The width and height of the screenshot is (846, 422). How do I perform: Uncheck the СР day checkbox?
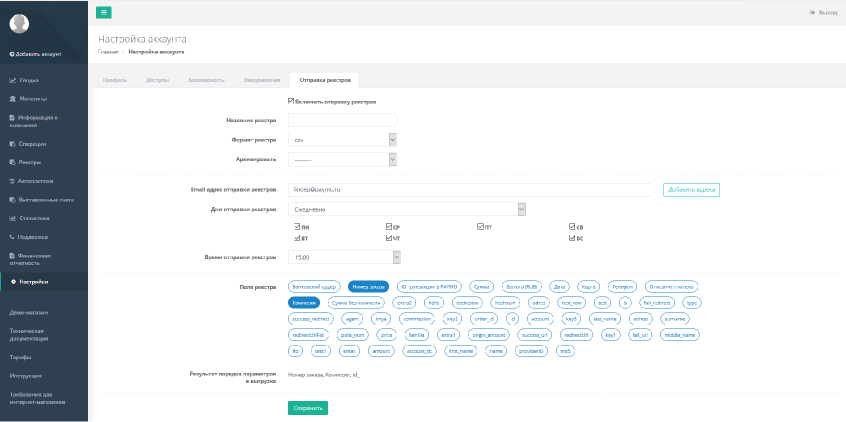coord(389,227)
